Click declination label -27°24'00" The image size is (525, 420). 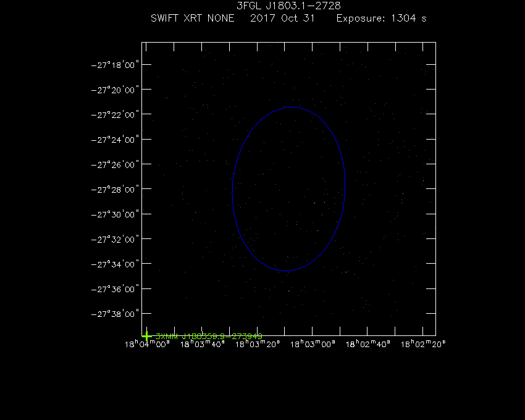point(115,140)
